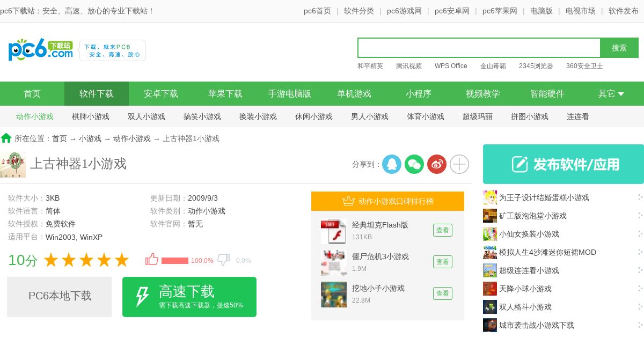Select 搞笑小游戏 subcategory
644x338 pixels.
tap(202, 116)
